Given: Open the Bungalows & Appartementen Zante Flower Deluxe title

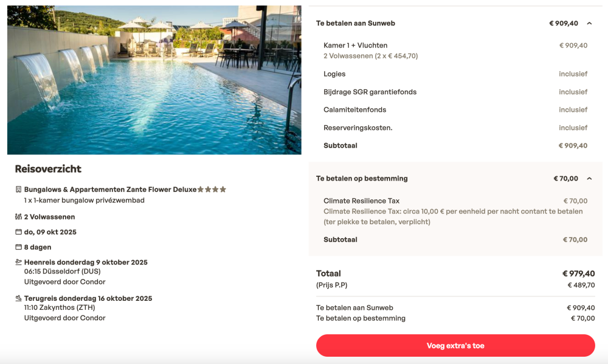Looking at the screenshot, I should (x=110, y=190).
